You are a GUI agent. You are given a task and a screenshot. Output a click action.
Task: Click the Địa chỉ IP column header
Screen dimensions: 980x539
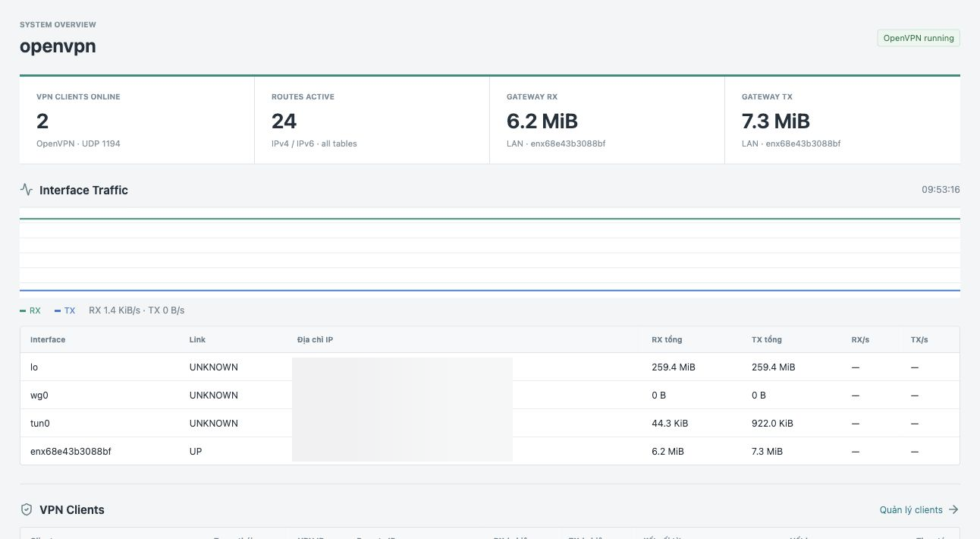pos(315,339)
